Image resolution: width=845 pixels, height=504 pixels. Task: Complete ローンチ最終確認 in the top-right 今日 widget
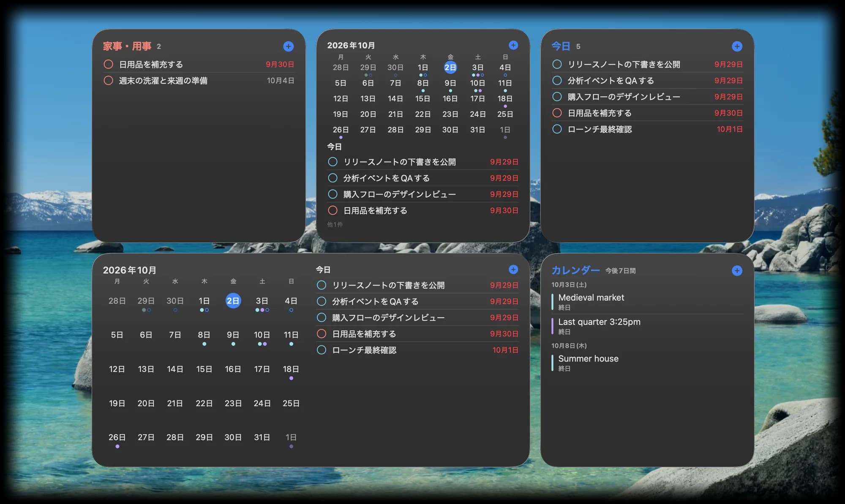557,129
